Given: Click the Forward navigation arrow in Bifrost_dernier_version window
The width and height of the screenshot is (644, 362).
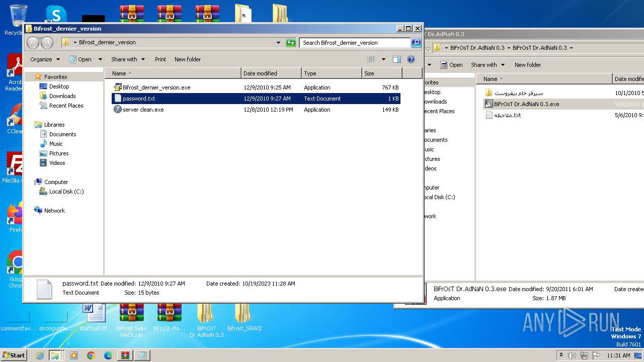Looking at the screenshot, I should pyautogui.click(x=47, y=43).
